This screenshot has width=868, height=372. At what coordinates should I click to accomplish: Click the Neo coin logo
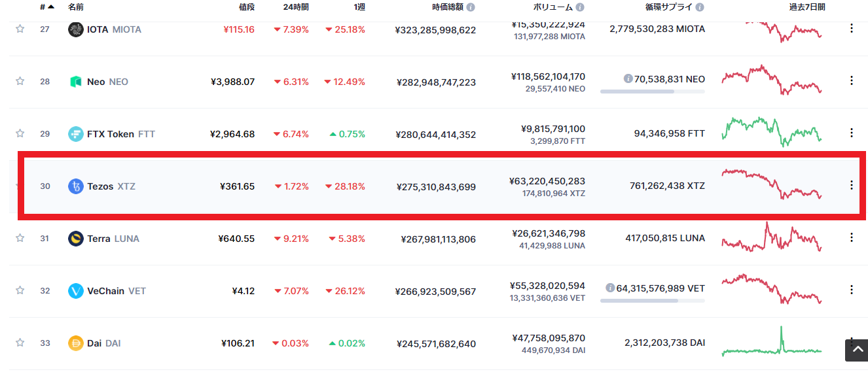(x=76, y=82)
